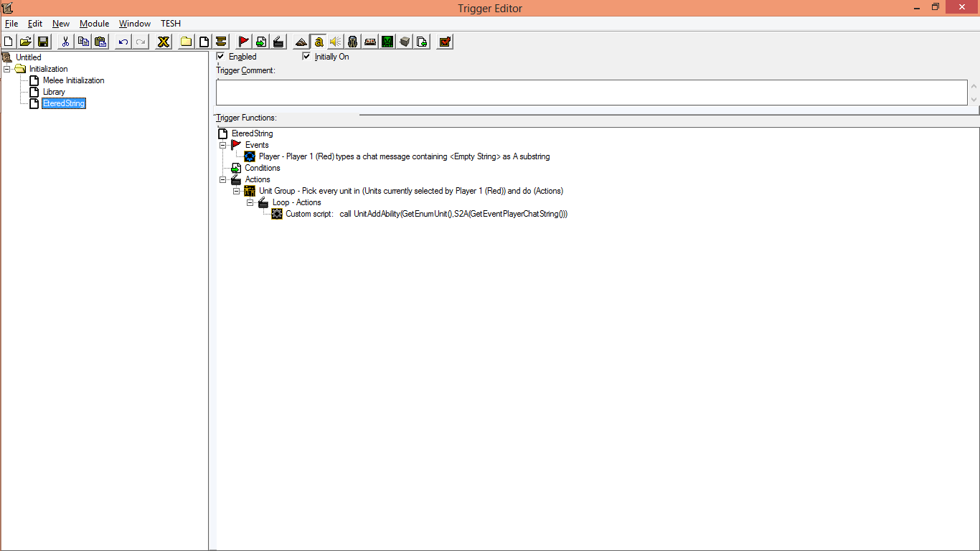The width and height of the screenshot is (980, 551).
Task: Collapse the Unit Group action
Action: tap(237, 191)
